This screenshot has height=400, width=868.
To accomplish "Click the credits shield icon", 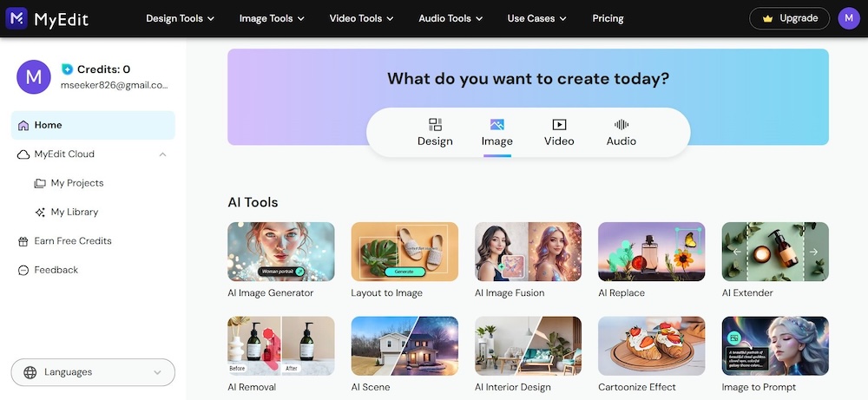I will click(67, 69).
